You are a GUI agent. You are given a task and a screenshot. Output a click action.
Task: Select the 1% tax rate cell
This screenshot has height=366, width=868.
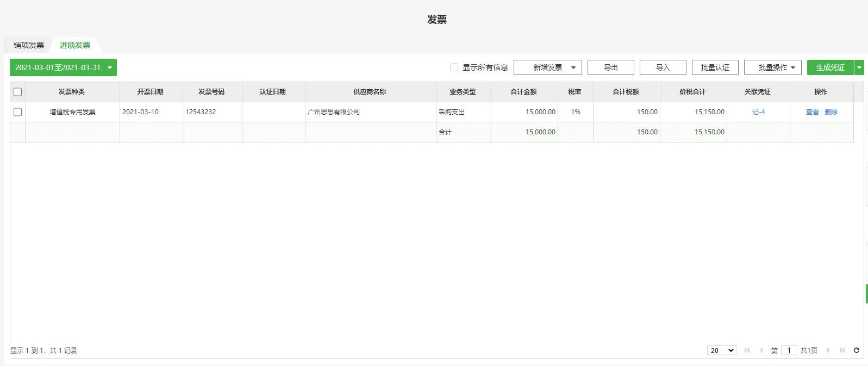[x=575, y=112]
